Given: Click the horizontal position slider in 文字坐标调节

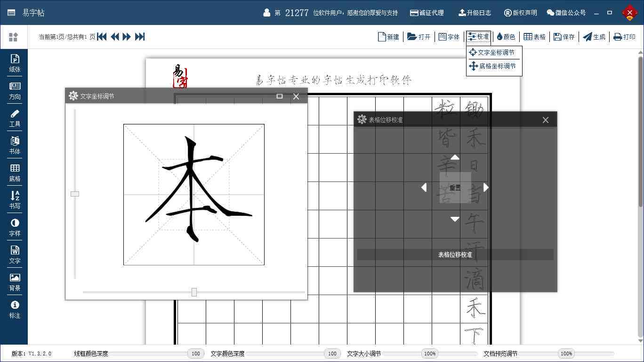Looking at the screenshot, I should [x=194, y=292].
